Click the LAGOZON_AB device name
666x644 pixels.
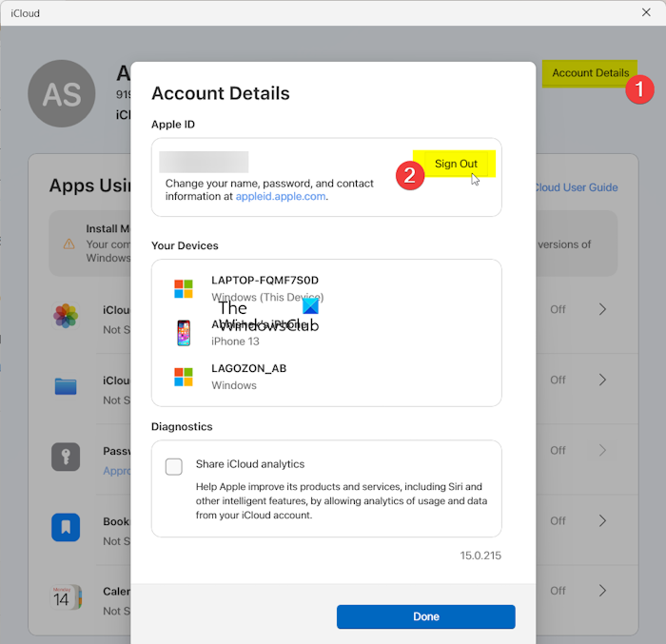[249, 368]
